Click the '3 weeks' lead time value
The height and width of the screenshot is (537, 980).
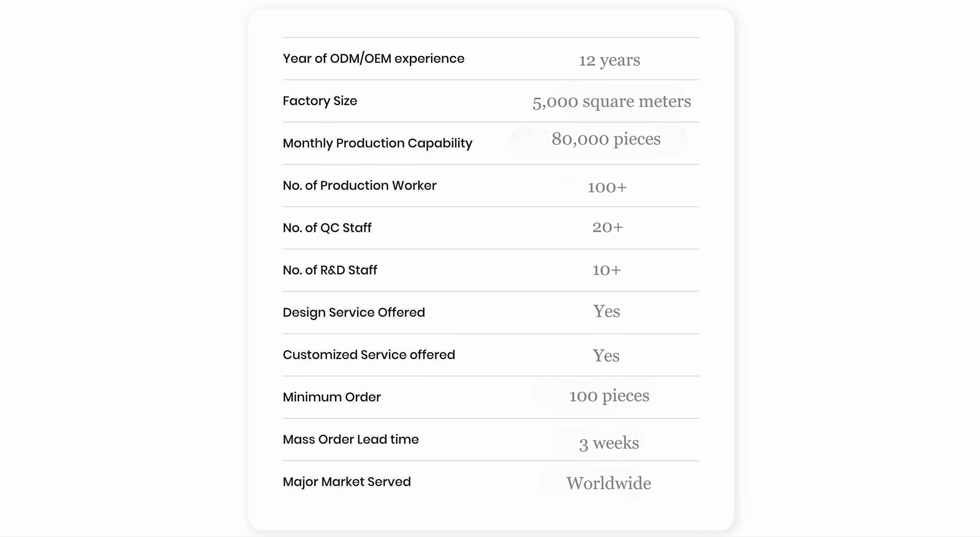click(609, 443)
